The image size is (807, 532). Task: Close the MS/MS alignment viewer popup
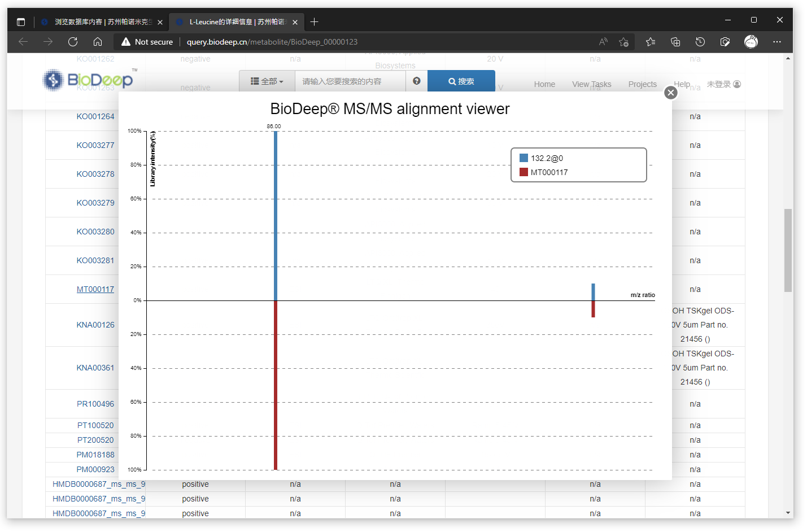(x=670, y=93)
